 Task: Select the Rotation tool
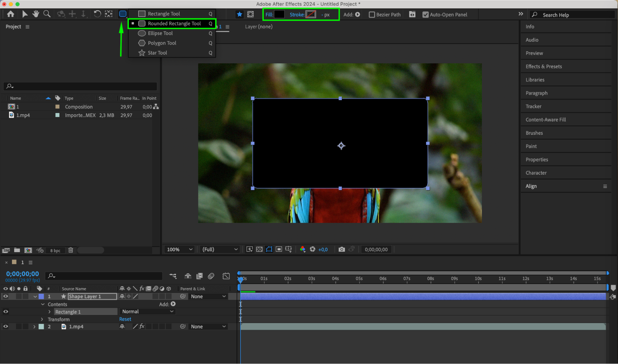[97, 14]
